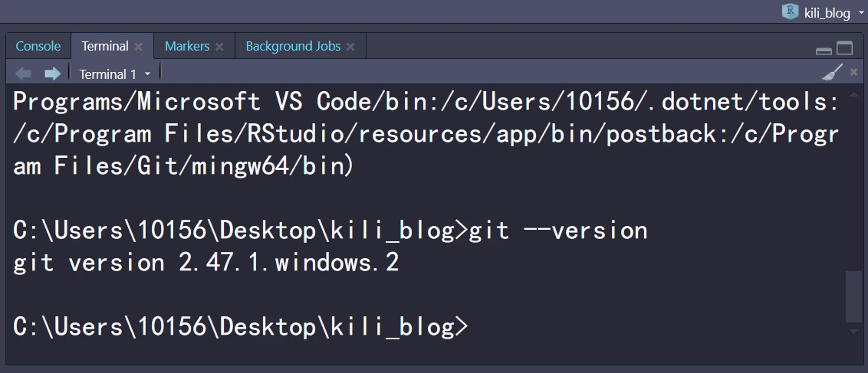Close the current terminal with the x beside the broom
This screenshot has height=373, width=868.
point(853,73)
